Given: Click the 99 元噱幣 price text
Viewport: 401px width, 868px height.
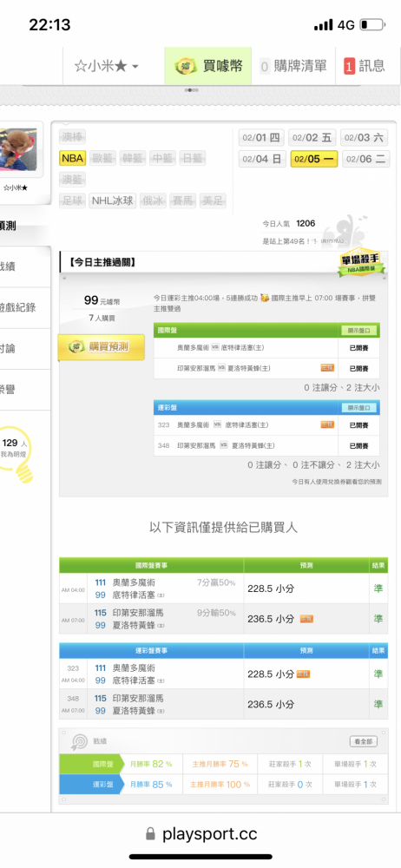Looking at the screenshot, I should [x=102, y=300].
